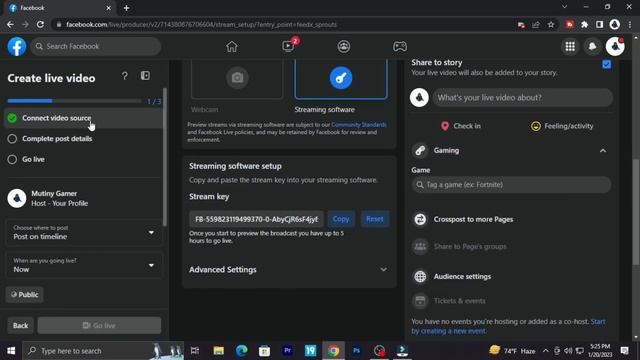Open When are you going live dropdown
Viewport: 640px width, 360px height.
84,265
